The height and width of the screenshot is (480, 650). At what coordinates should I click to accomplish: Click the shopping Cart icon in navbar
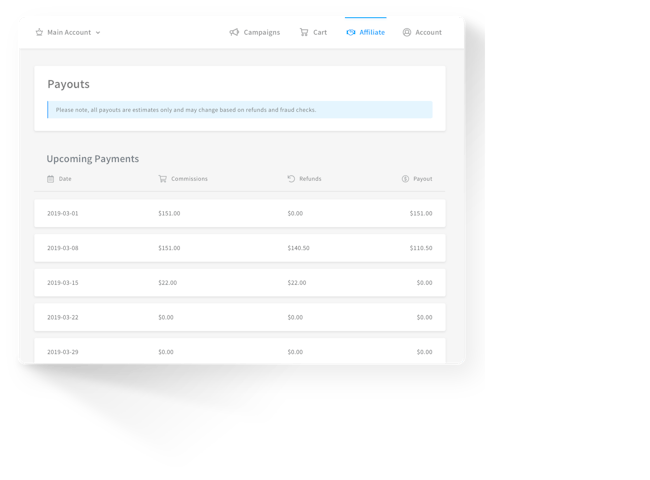(x=303, y=32)
